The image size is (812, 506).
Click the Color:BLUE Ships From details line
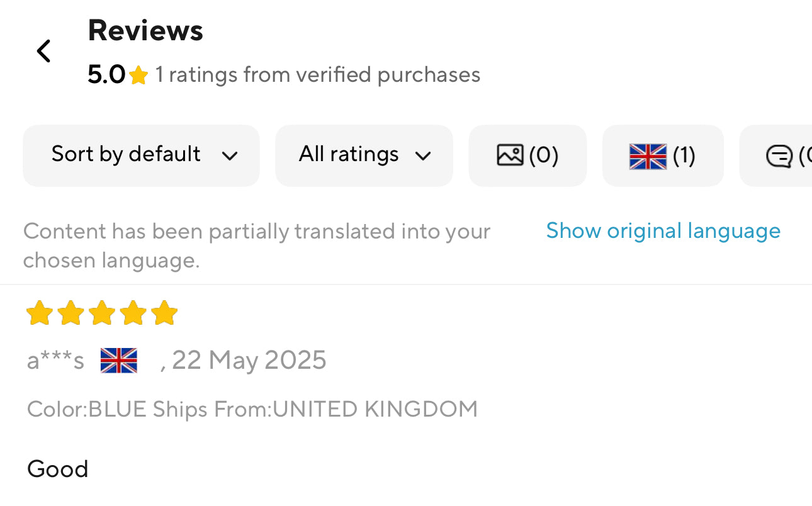pyautogui.click(x=252, y=409)
